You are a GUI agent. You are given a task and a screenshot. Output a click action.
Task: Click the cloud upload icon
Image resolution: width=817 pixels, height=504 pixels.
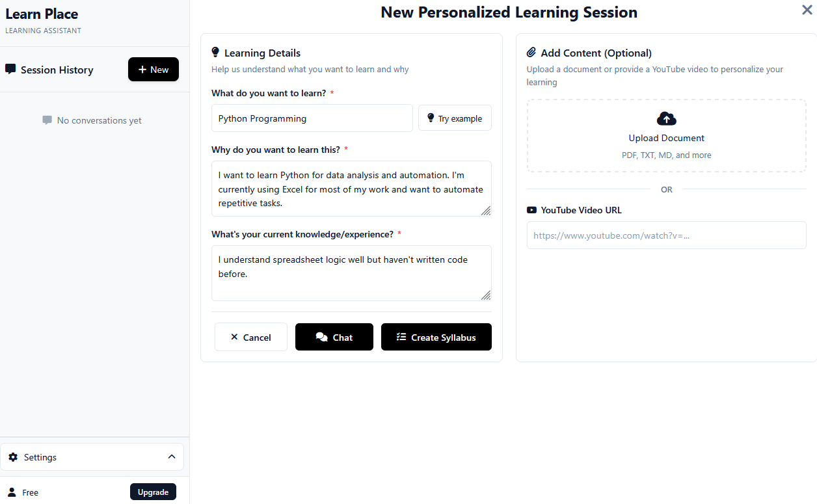[667, 118]
